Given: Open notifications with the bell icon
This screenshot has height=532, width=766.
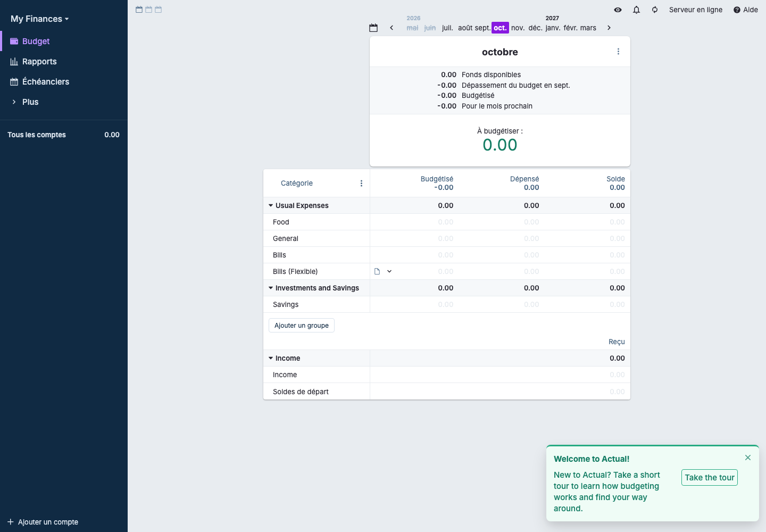Looking at the screenshot, I should [x=636, y=10].
